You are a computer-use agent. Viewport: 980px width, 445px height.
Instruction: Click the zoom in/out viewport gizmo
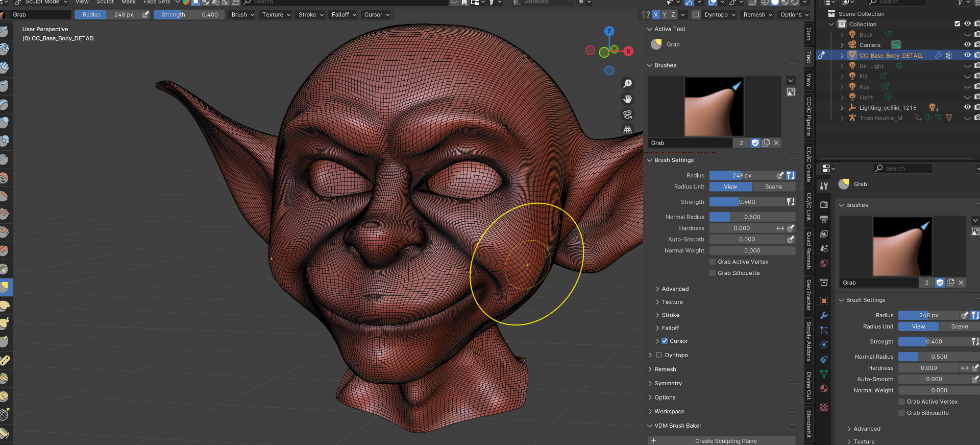pyautogui.click(x=627, y=83)
